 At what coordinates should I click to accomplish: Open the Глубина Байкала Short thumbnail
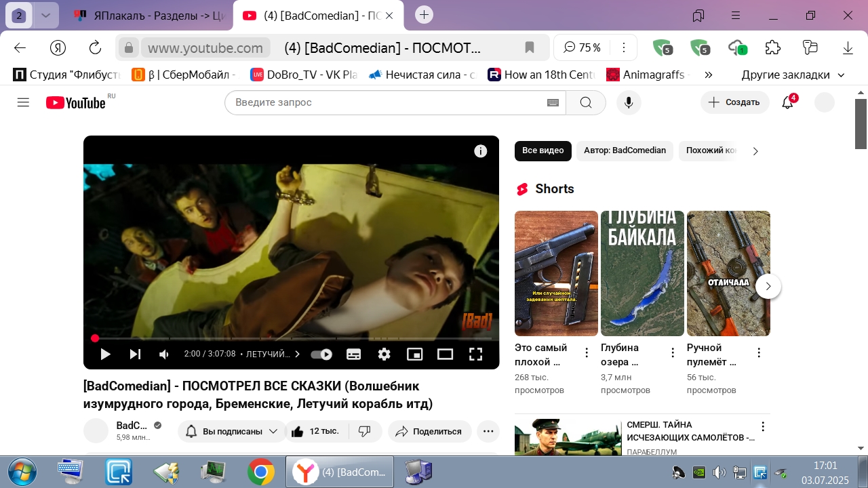[642, 273]
